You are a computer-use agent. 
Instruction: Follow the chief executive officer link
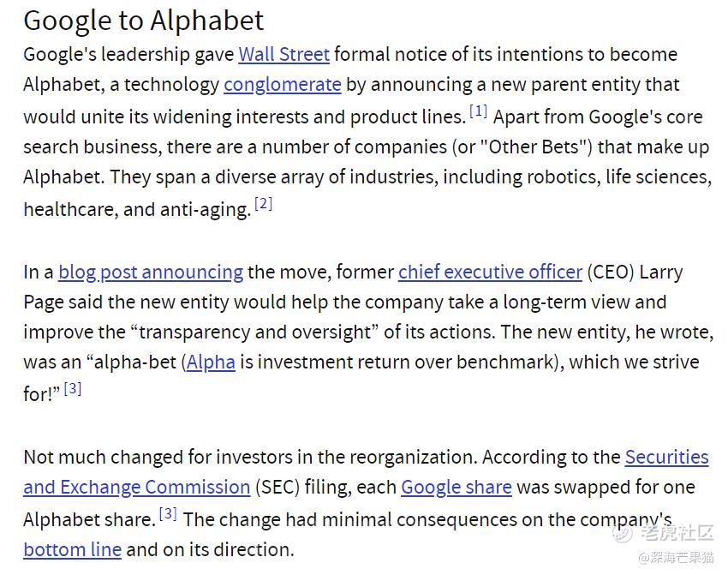[490, 273]
